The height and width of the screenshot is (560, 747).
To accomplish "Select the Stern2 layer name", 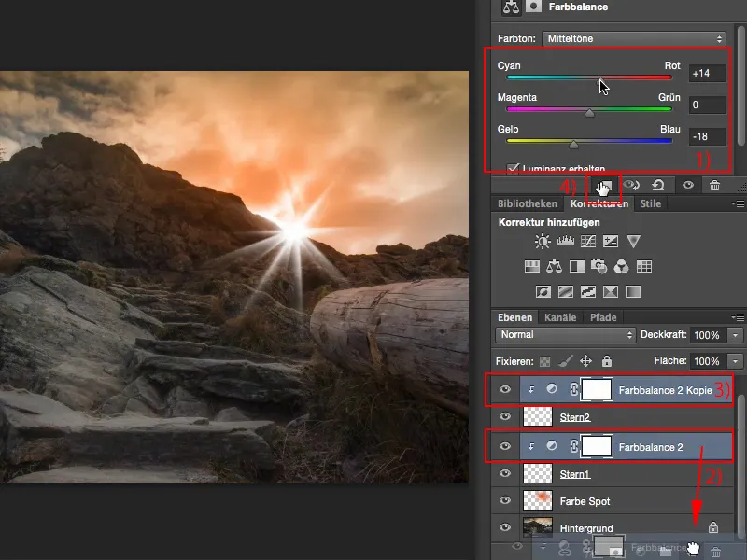I will pos(575,417).
